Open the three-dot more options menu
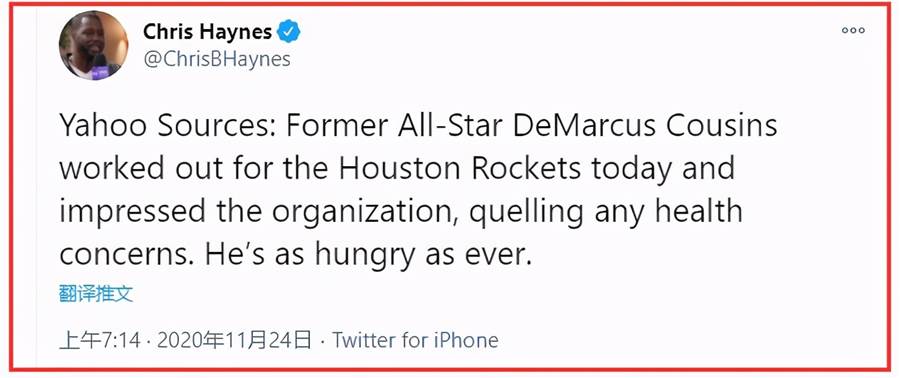 pyautogui.click(x=853, y=30)
